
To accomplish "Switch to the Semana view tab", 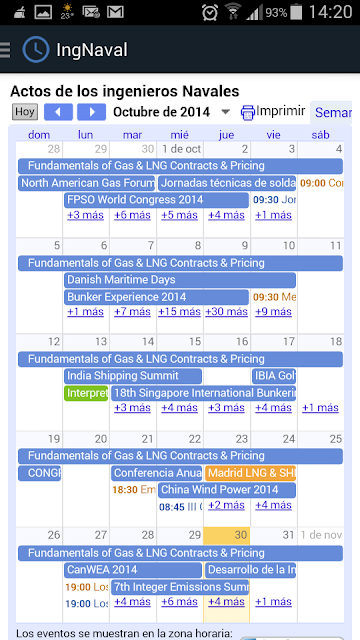I will pyautogui.click(x=333, y=112).
